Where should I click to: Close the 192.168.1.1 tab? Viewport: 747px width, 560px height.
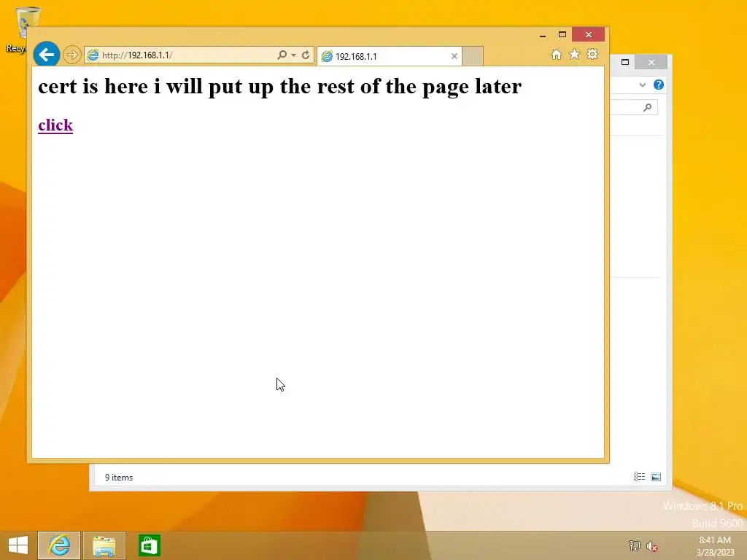coord(454,56)
